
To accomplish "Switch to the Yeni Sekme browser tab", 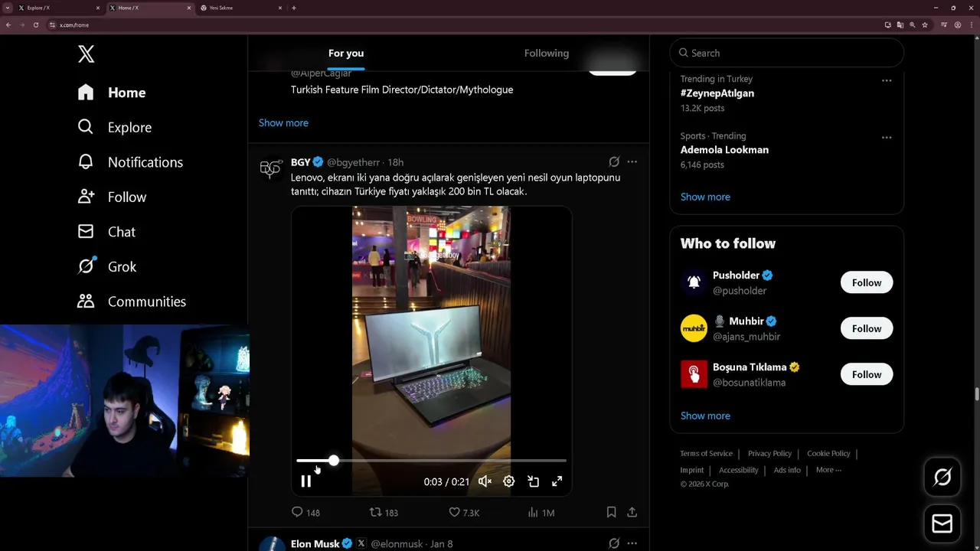I will click(x=242, y=8).
